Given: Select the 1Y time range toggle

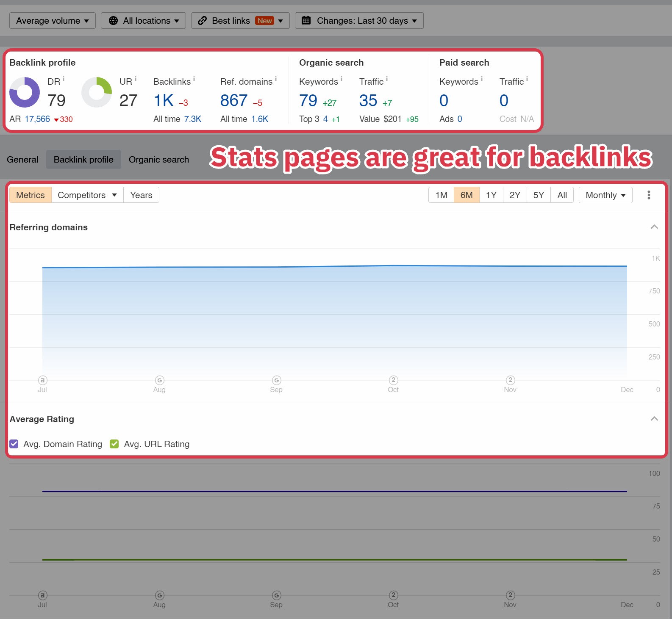Looking at the screenshot, I should [x=491, y=195].
